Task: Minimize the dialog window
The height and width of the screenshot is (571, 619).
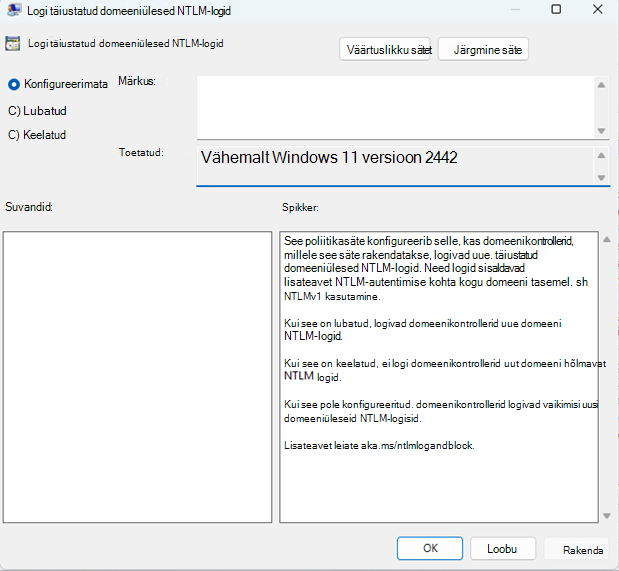Action: pyautogui.click(x=515, y=9)
